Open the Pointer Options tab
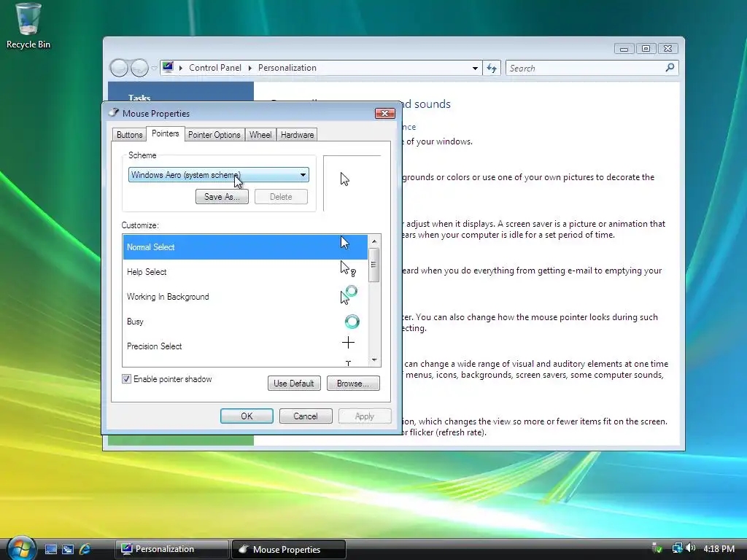 [214, 135]
